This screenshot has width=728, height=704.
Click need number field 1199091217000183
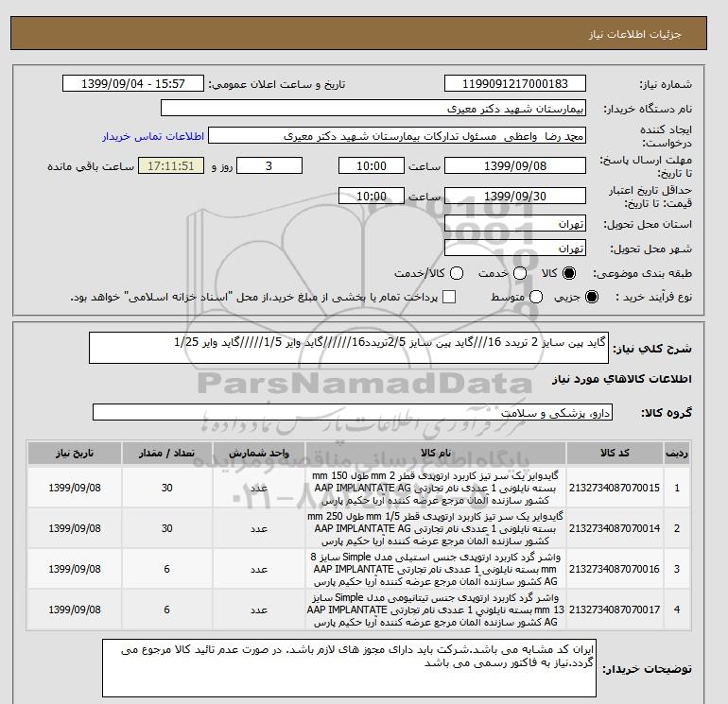[x=515, y=83]
